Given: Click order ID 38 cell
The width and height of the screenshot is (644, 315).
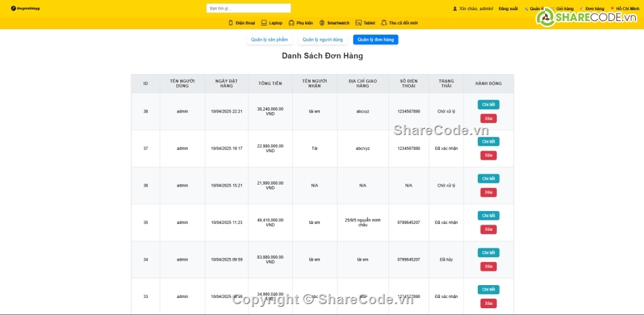Looking at the screenshot, I should point(145,111).
